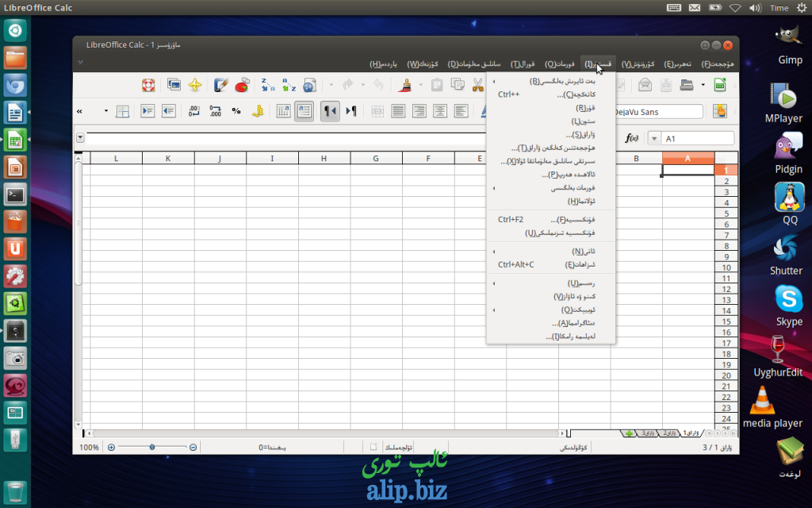812x508 pixels.
Task: Choose the Ctrl+Alt+C menu item
Action: 551,264
